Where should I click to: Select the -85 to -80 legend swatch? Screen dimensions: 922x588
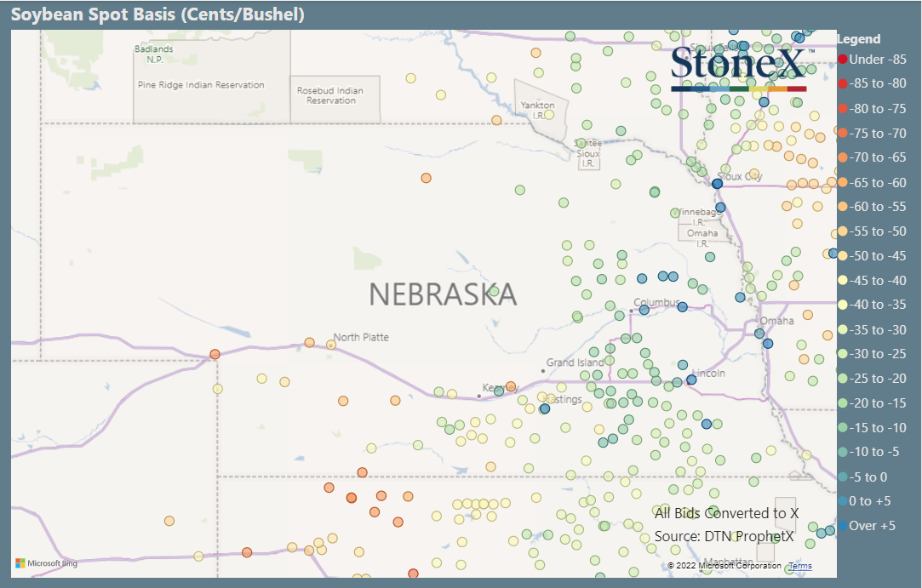tap(843, 83)
